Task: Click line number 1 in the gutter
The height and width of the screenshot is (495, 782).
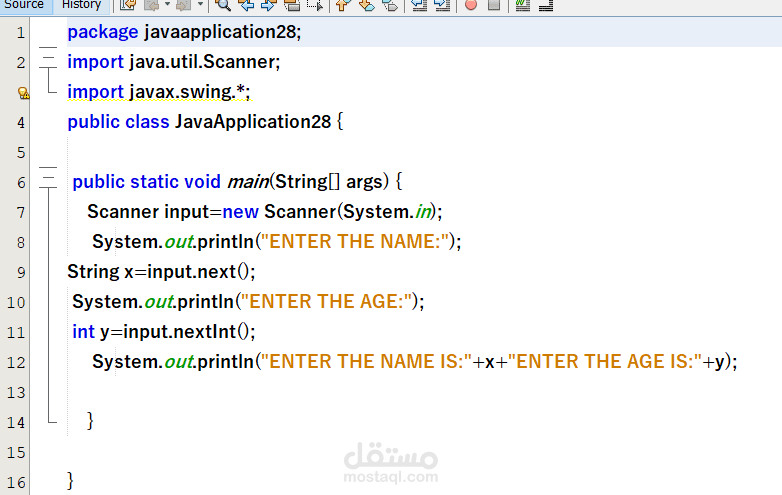Action: [20, 33]
